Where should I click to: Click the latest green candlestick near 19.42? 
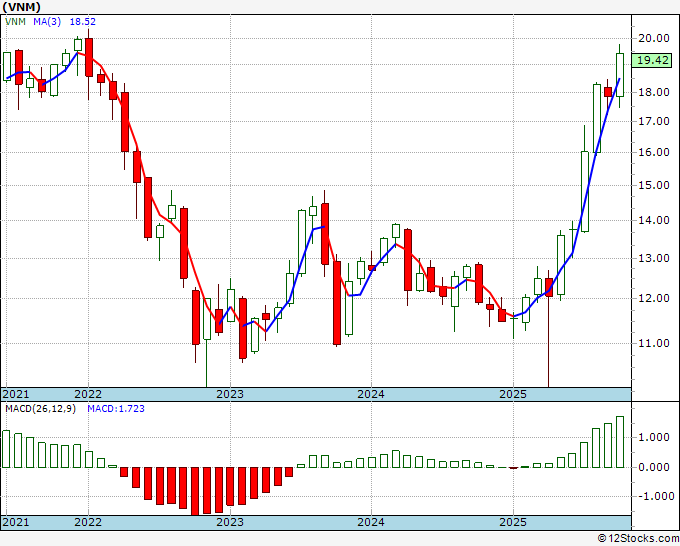[620, 75]
